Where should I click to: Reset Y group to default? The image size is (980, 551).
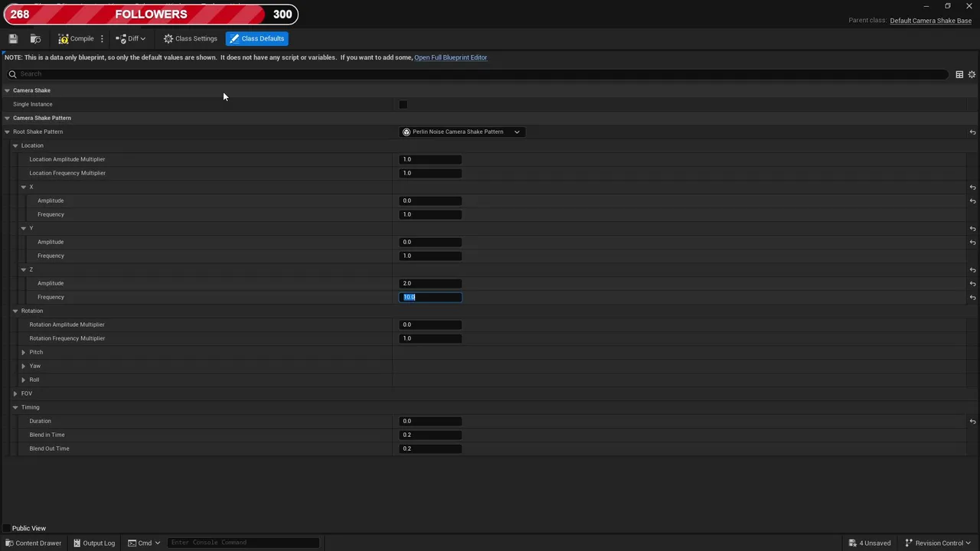(x=972, y=228)
